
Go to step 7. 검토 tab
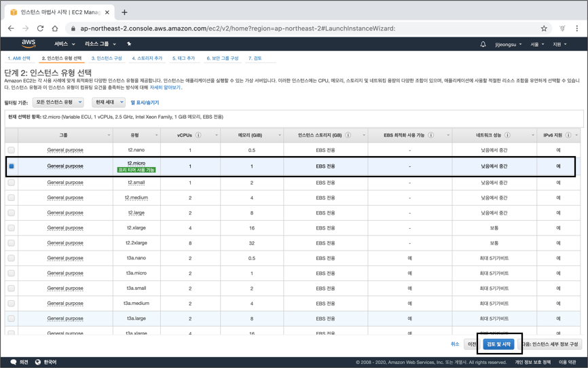pyautogui.click(x=255, y=58)
